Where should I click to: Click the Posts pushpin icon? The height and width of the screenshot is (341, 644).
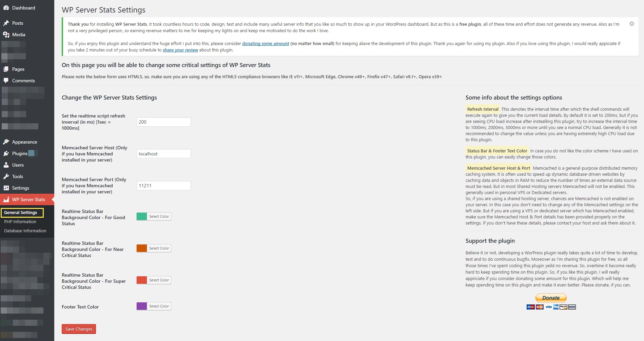pos(6,23)
